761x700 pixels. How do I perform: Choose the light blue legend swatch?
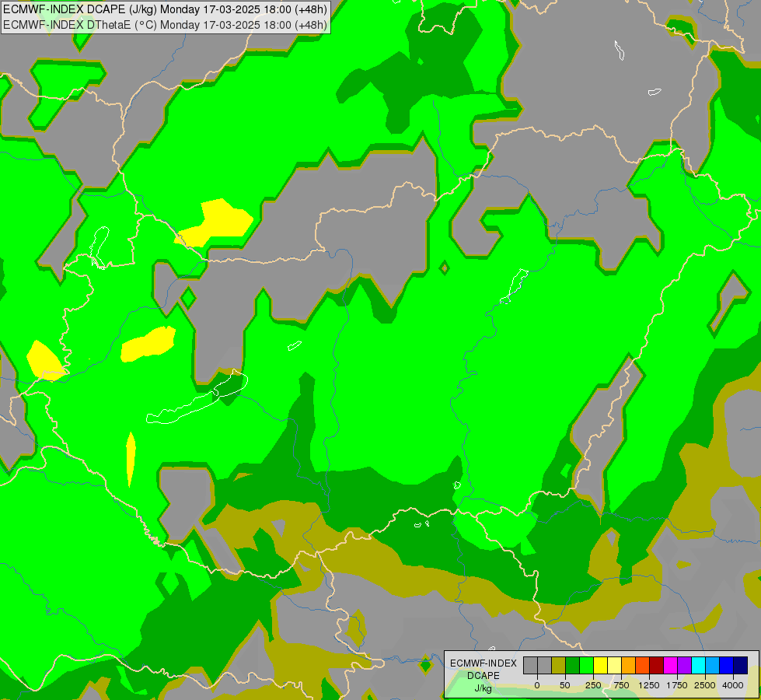tap(713, 666)
